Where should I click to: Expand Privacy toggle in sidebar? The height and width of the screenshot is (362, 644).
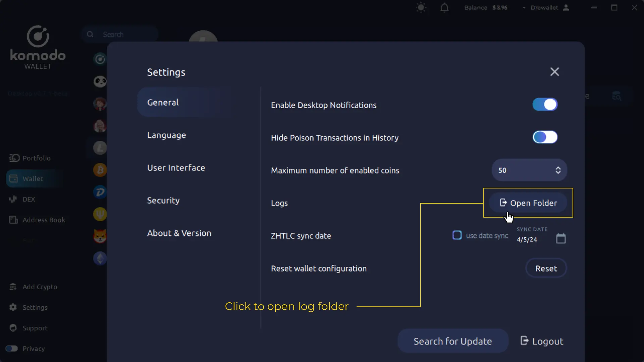pos(11,348)
